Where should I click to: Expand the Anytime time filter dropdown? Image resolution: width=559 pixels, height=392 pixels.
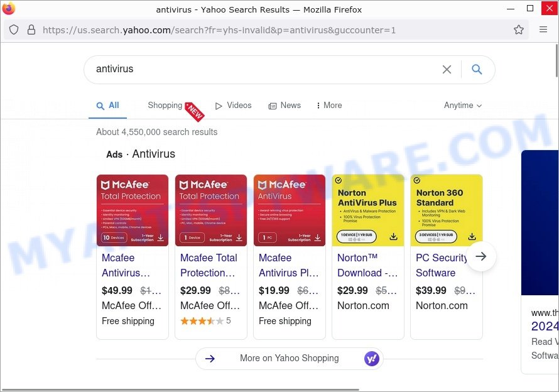(463, 105)
